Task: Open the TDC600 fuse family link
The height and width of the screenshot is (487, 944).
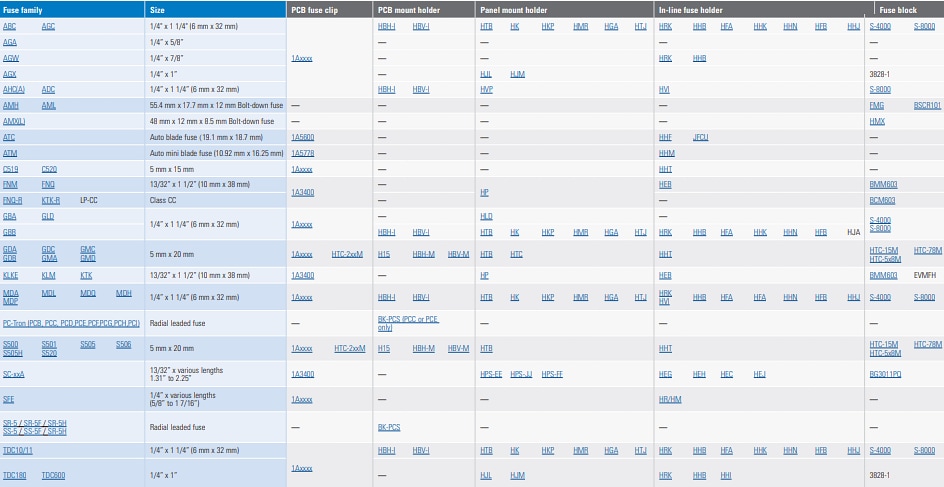Action: 53,475
